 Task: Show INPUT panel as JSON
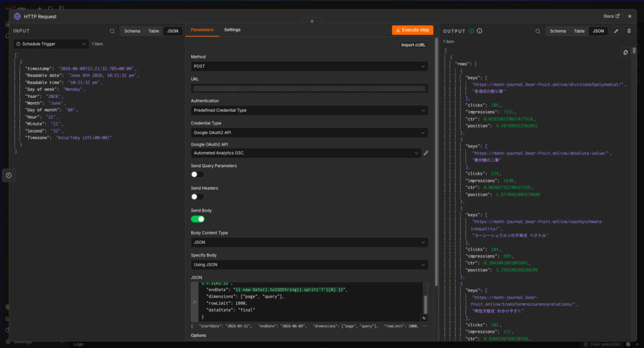click(x=172, y=31)
